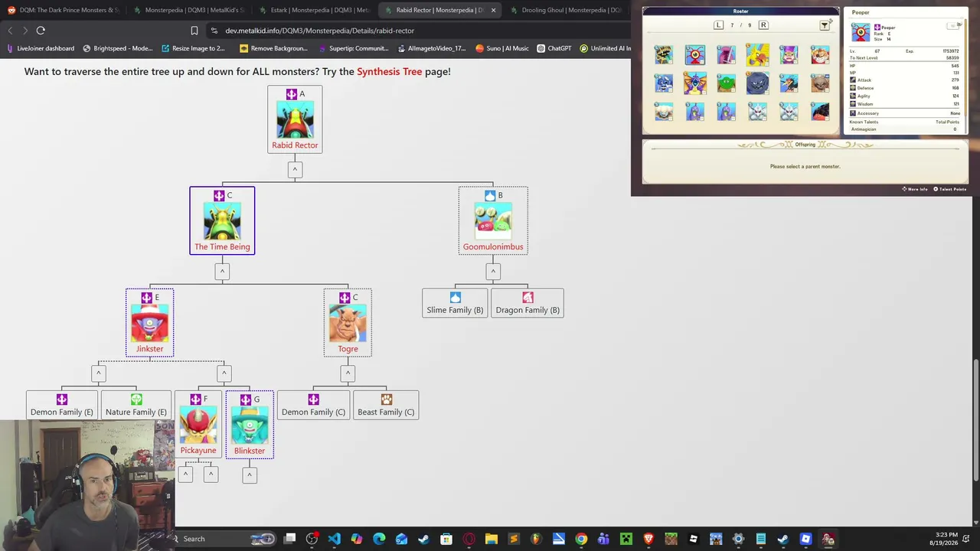Select the green slime monster in the roster
The height and width of the screenshot is (551, 980).
click(x=726, y=83)
